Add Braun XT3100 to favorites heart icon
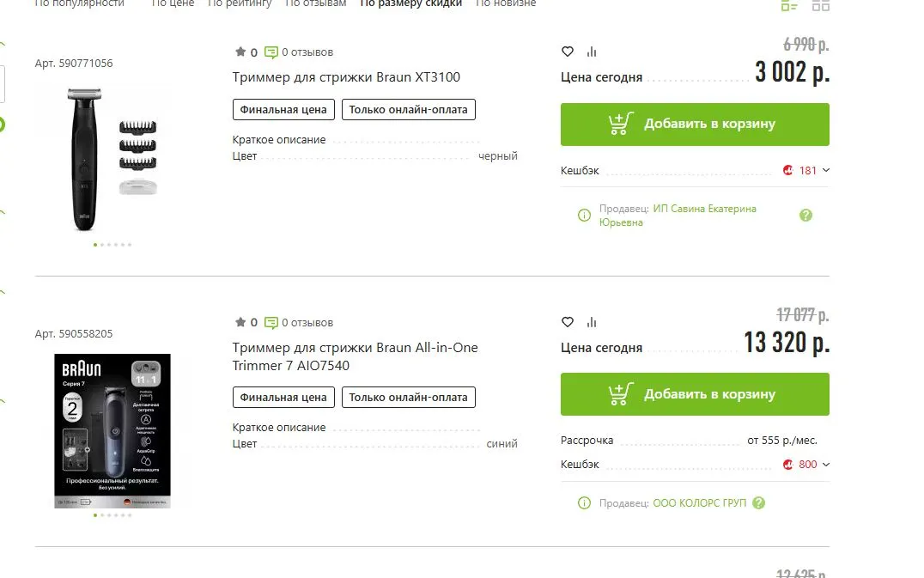 (x=567, y=52)
